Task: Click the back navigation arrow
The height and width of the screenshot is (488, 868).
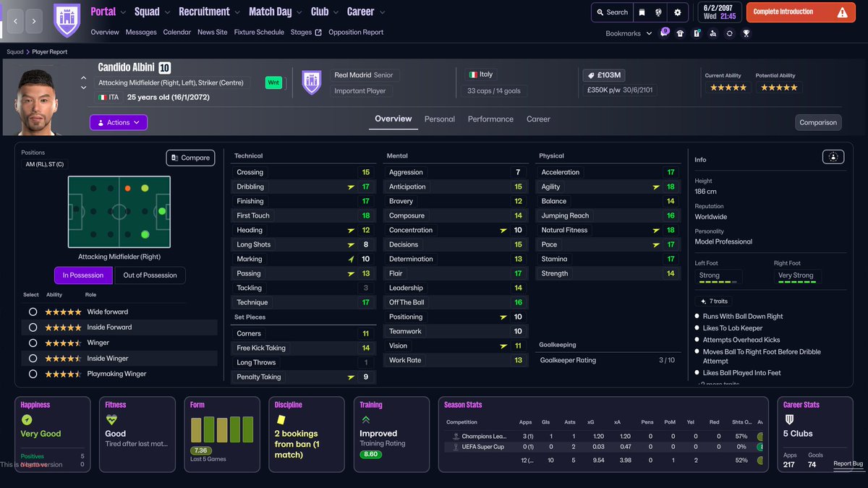Action: pyautogui.click(x=15, y=21)
